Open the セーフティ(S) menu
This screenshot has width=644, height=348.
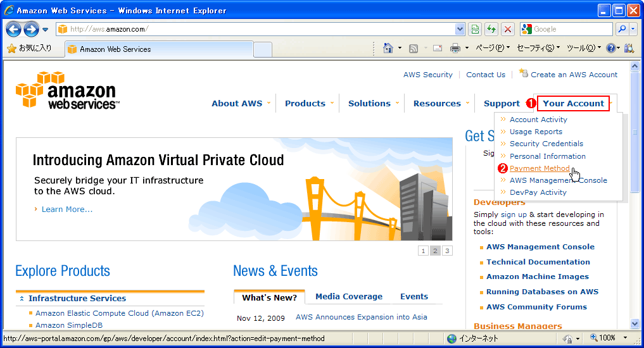pyautogui.click(x=538, y=49)
